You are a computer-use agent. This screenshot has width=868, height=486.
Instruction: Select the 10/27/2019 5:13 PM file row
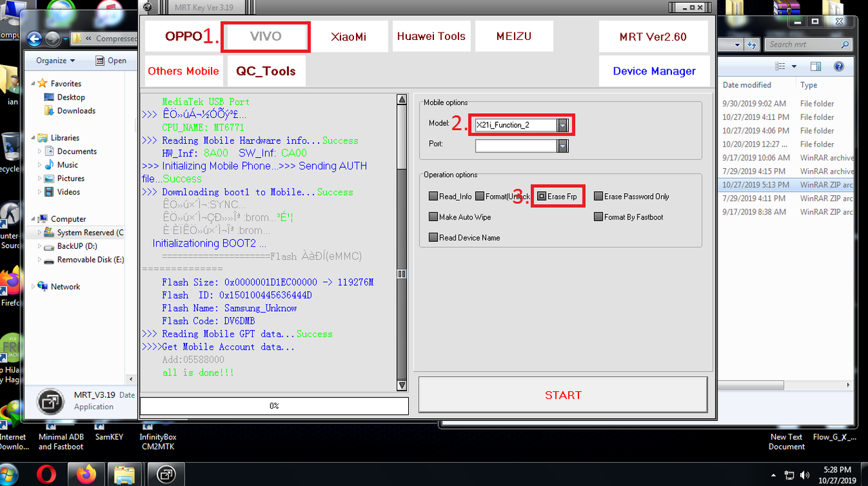(785, 184)
